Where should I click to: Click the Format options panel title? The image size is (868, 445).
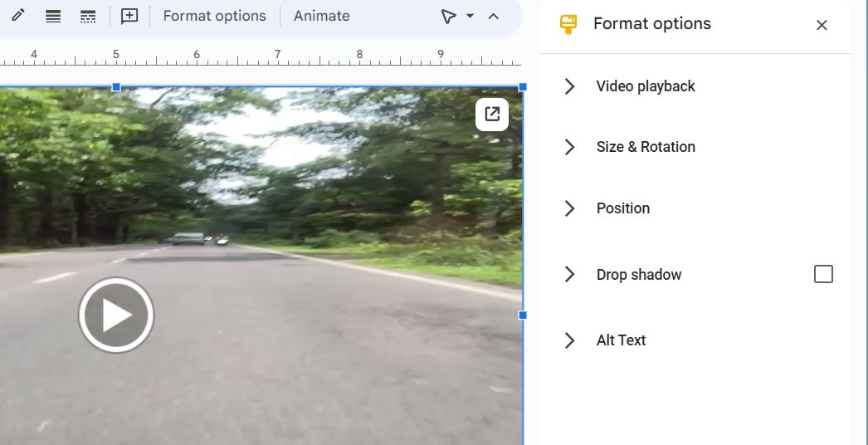tap(652, 24)
